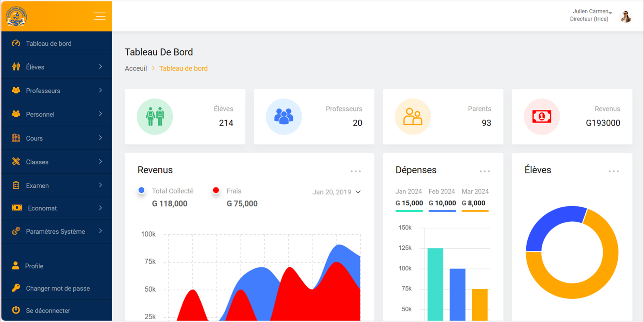This screenshot has width=644, height=322.
Task: Open the Profile link in sidebar
Action: [x=34, y=266]
